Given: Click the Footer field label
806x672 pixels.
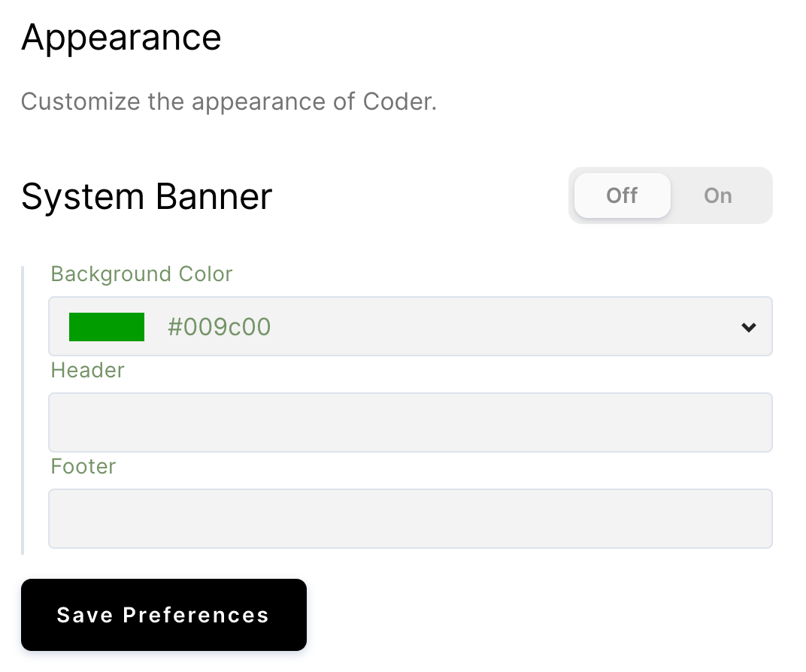Looking at the screenshot, I should (x=83, y=467).
